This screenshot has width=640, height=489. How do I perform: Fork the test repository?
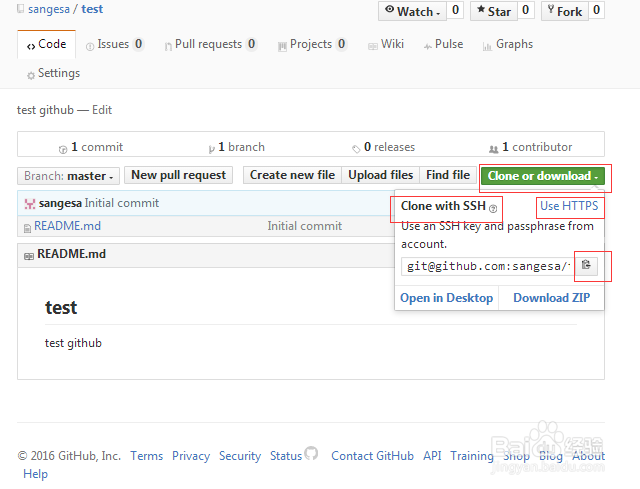(x=565, y=11)
